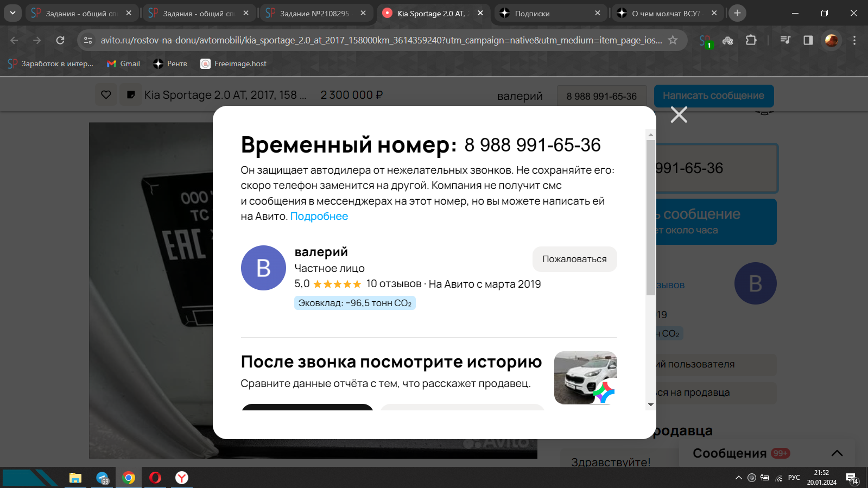Image resolution: width=868 pixels, height=488 pixels.
Task: Click the popup scrollbar up arrow
Action: coord(650,135)
